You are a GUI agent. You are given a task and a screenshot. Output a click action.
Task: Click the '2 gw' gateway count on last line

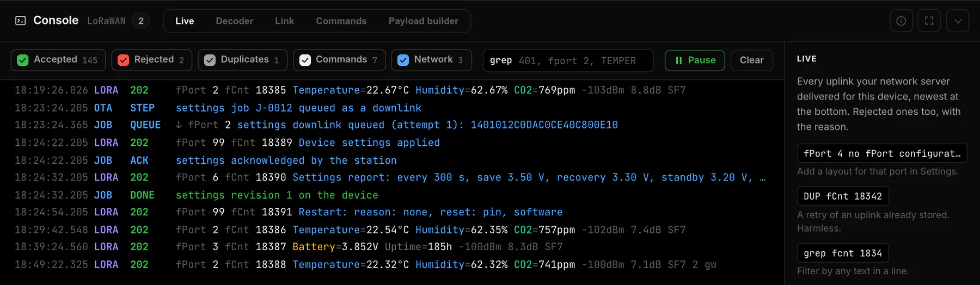(705, 265)
